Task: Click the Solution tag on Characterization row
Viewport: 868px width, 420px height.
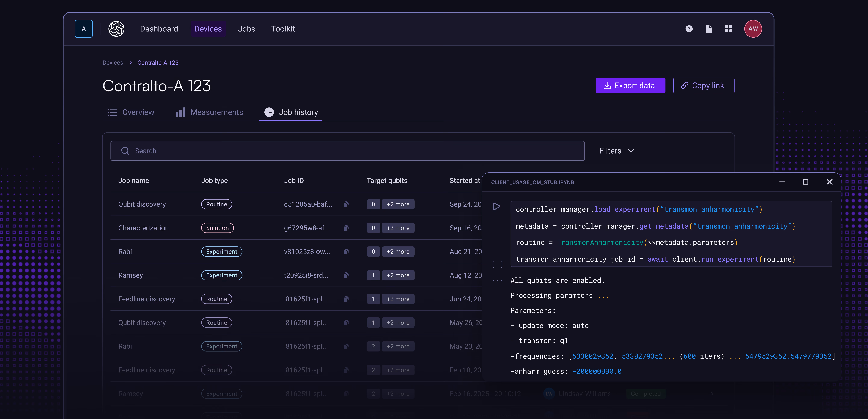Action: (x=217, y=228)
